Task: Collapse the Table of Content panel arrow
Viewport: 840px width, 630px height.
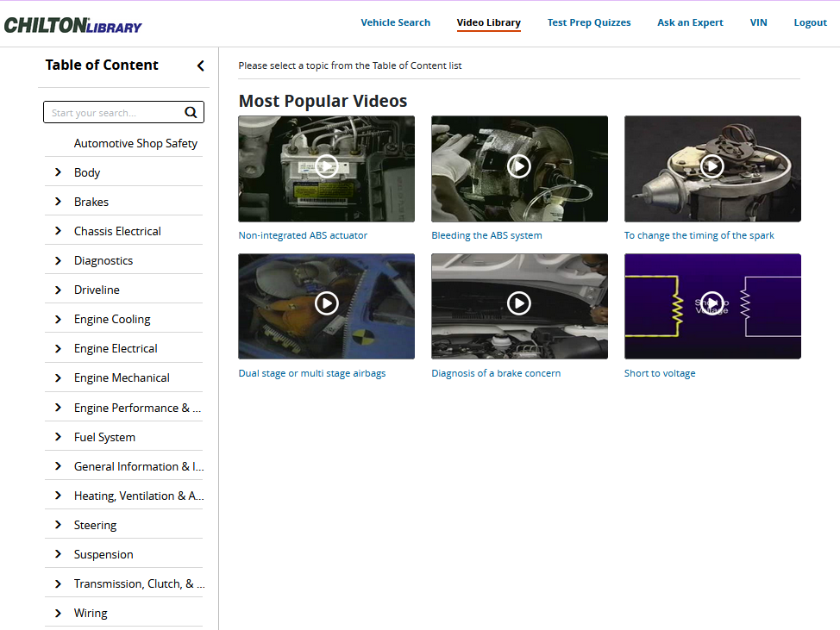Action: tap(201, 65)
